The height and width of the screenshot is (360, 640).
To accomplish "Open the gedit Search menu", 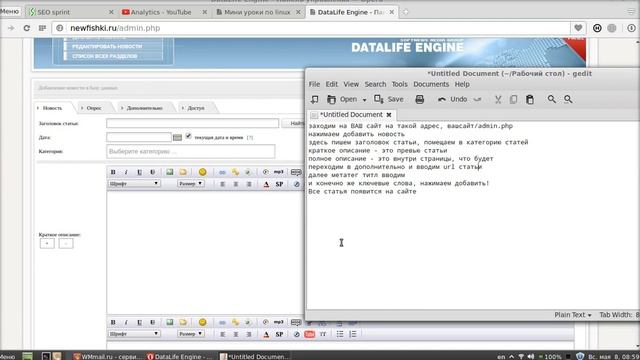I will [x=375, y=84].
